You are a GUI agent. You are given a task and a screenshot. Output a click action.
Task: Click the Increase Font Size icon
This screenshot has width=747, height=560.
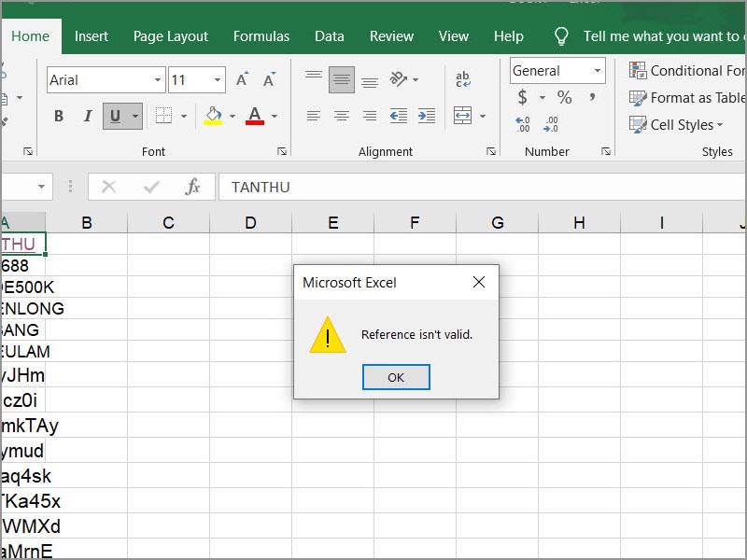(x=242, y=79)
